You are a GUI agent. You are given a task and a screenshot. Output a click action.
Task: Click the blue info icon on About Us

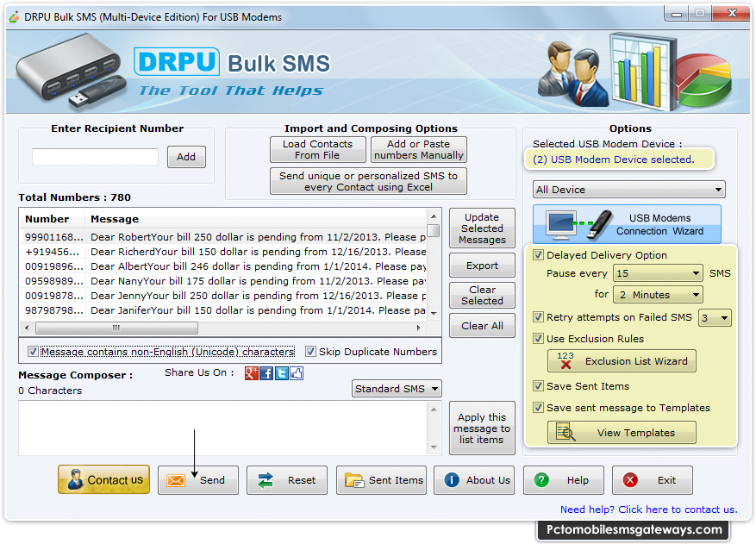click(452, 480)
